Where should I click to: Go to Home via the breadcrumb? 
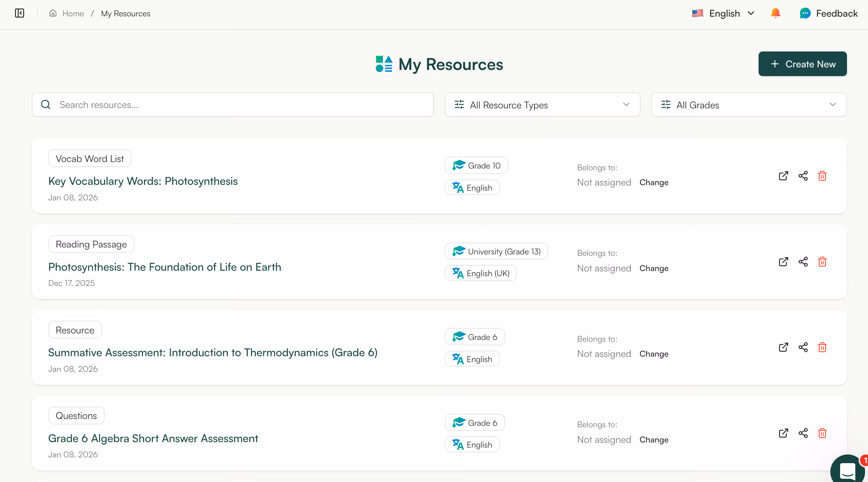(x=73, y=13)
